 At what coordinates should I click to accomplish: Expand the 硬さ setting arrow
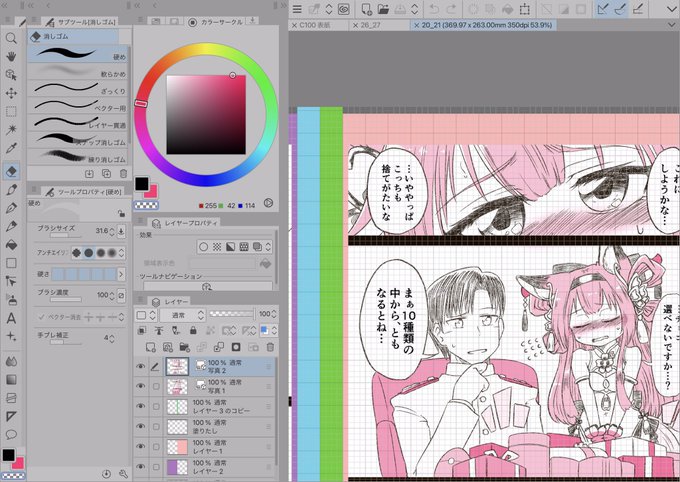(x=121, y=274)
